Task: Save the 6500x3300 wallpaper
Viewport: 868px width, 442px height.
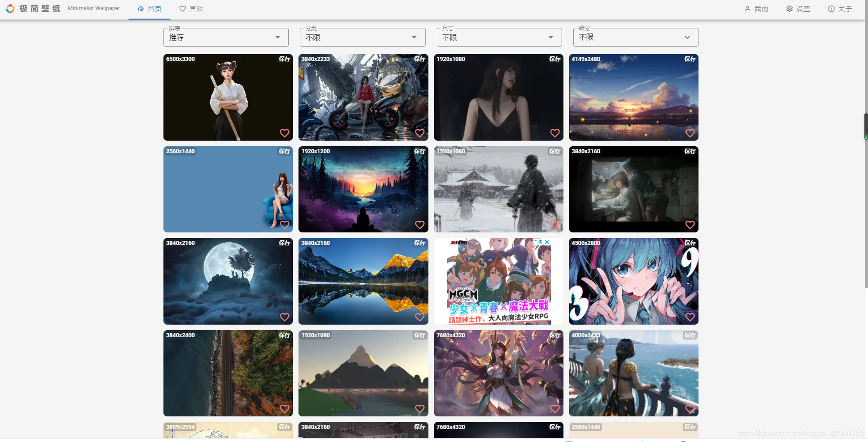Action: (285, 59)
